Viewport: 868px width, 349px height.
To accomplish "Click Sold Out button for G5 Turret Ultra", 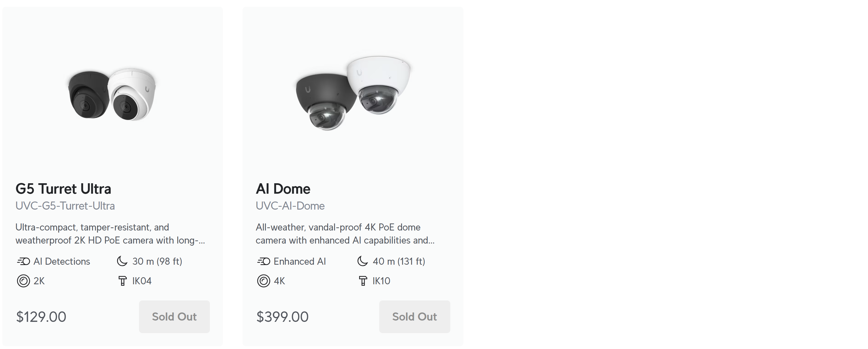I will click(x=174, y=317).
